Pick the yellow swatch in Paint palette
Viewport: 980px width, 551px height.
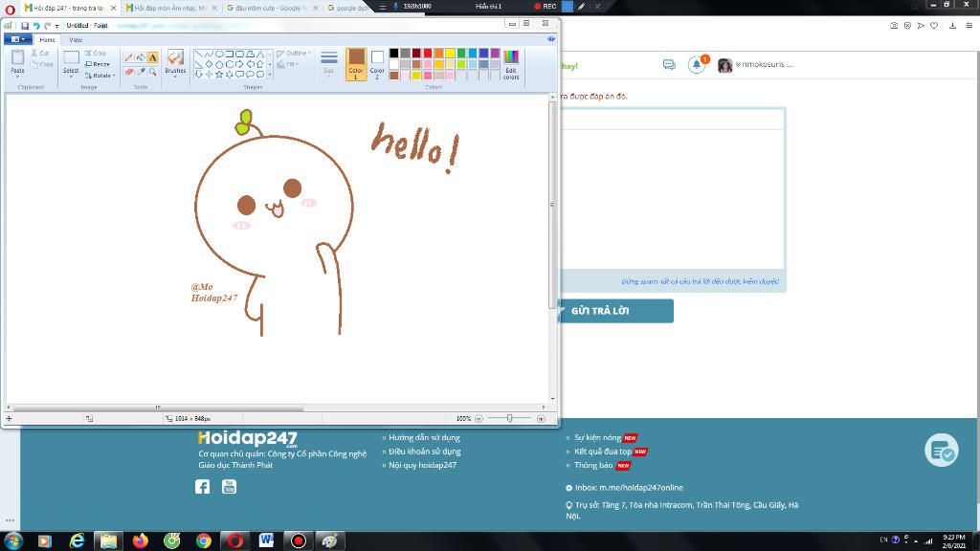(x=450, y=54)
